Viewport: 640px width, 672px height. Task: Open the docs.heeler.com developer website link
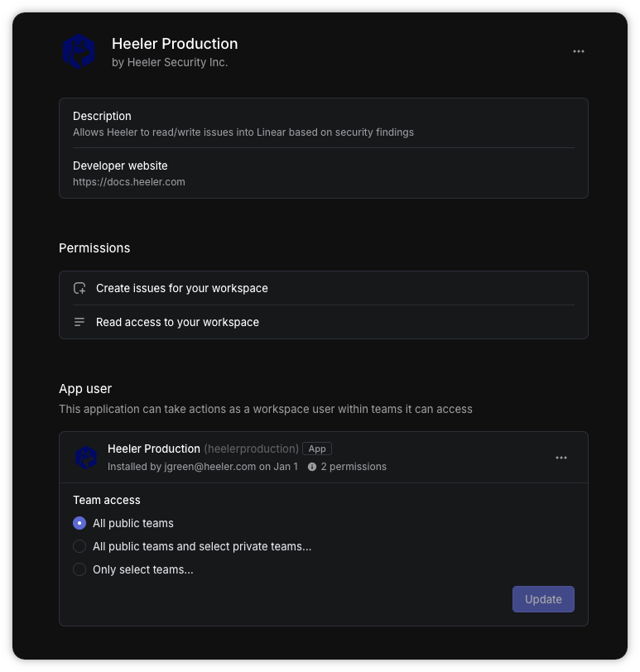pos(128,181)
